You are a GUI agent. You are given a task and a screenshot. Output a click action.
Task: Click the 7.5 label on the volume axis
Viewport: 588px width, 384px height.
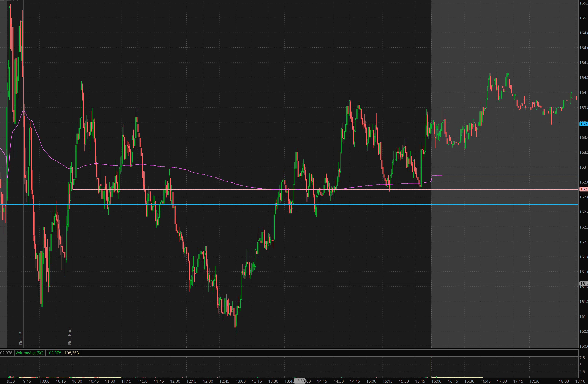(x=582, y=358)
